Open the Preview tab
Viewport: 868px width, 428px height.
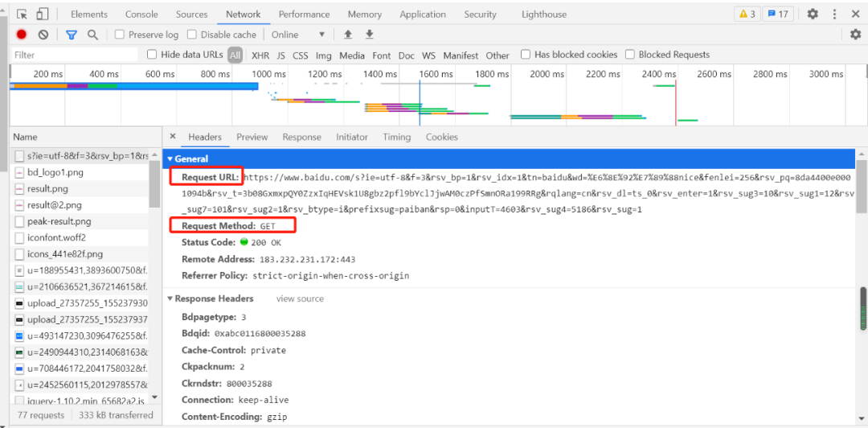pos(252,138)
